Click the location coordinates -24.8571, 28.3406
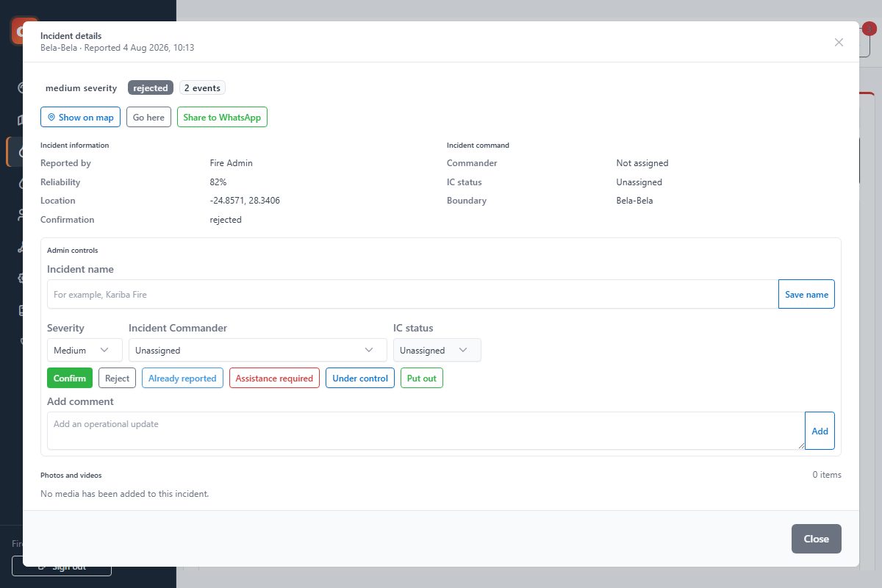Screen dimensions: 882x588 tap(245, 201)
